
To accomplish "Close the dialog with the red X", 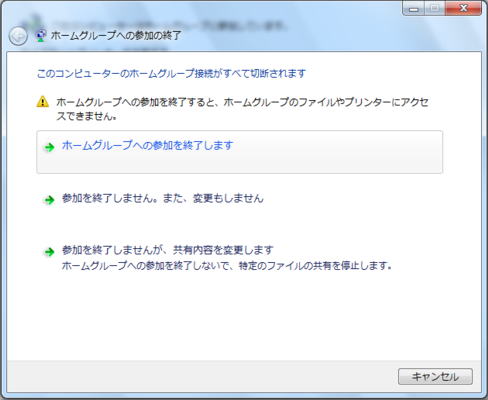I will (463, 8).
